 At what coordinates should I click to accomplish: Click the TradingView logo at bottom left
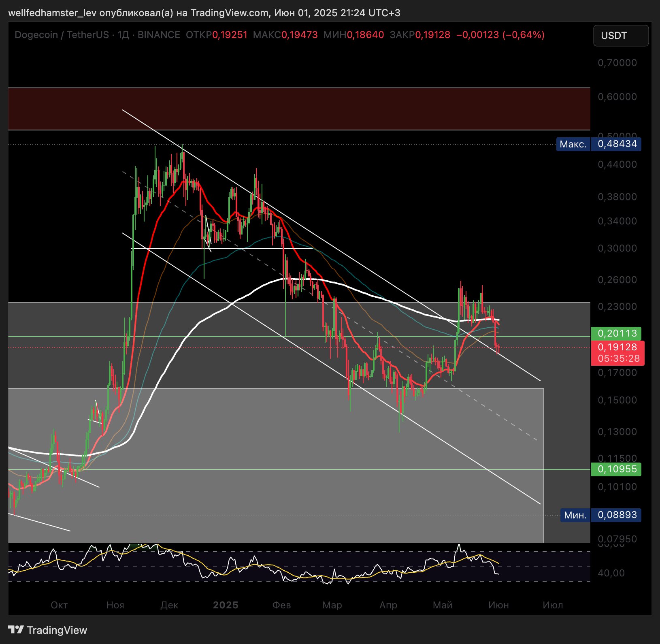tap(48, 630)
